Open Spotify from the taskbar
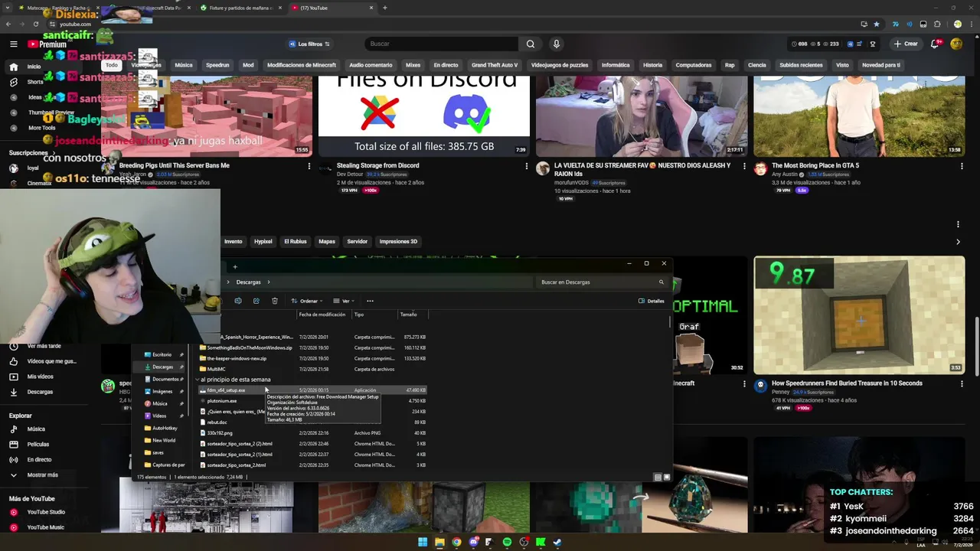 [507, 542]
